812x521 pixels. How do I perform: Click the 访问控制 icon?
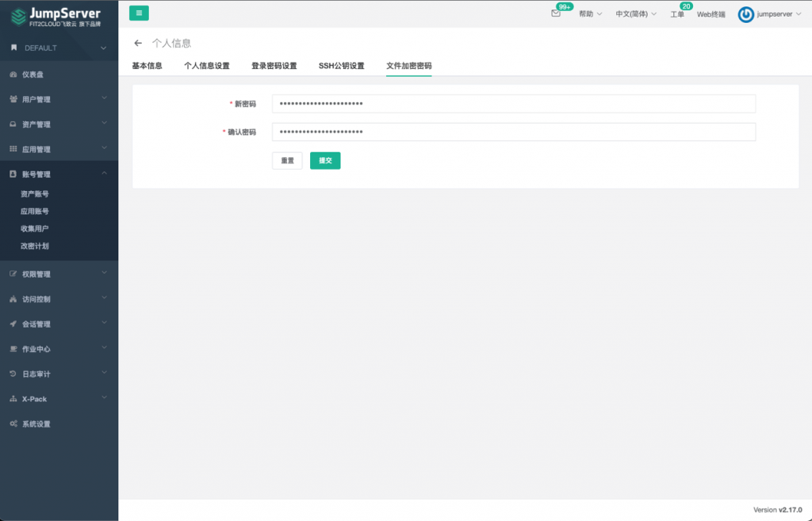tap(13, 299)
